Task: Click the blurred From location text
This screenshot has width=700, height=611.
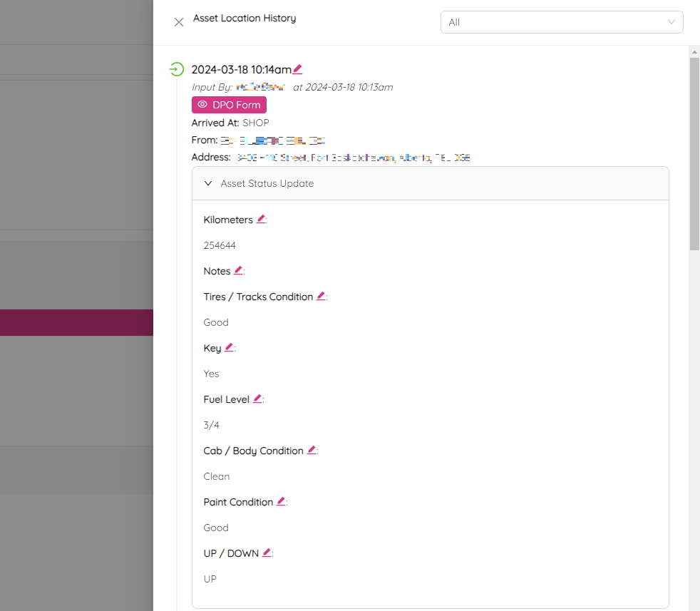Action: tap(272, 140)
